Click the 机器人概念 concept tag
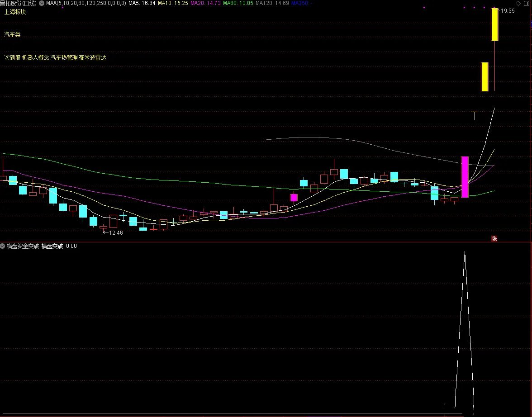Viewport: 532px width, 417px height. [35, 58]
